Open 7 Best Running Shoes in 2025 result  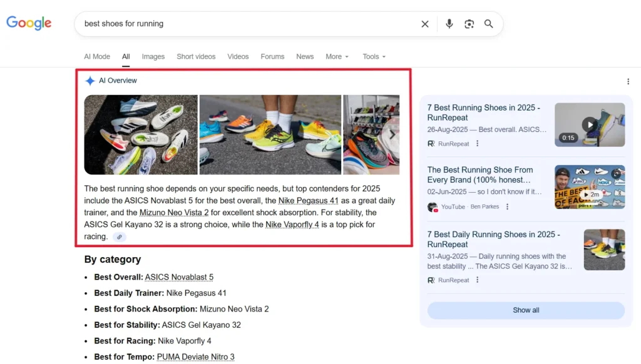483,113
